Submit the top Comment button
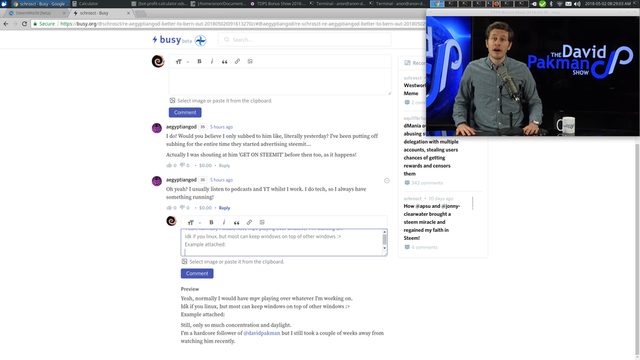This screenshot has height=360, width=640. tap(185, 112)
